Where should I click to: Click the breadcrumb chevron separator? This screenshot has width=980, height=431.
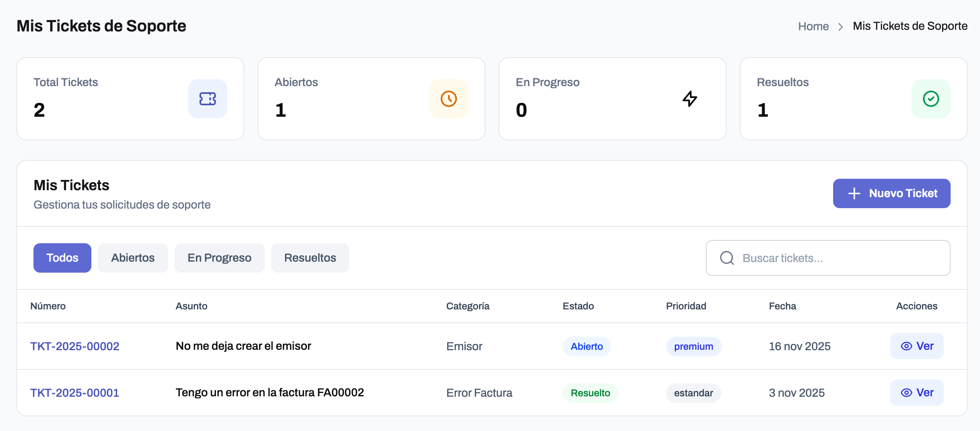click(x=840, y=27)
